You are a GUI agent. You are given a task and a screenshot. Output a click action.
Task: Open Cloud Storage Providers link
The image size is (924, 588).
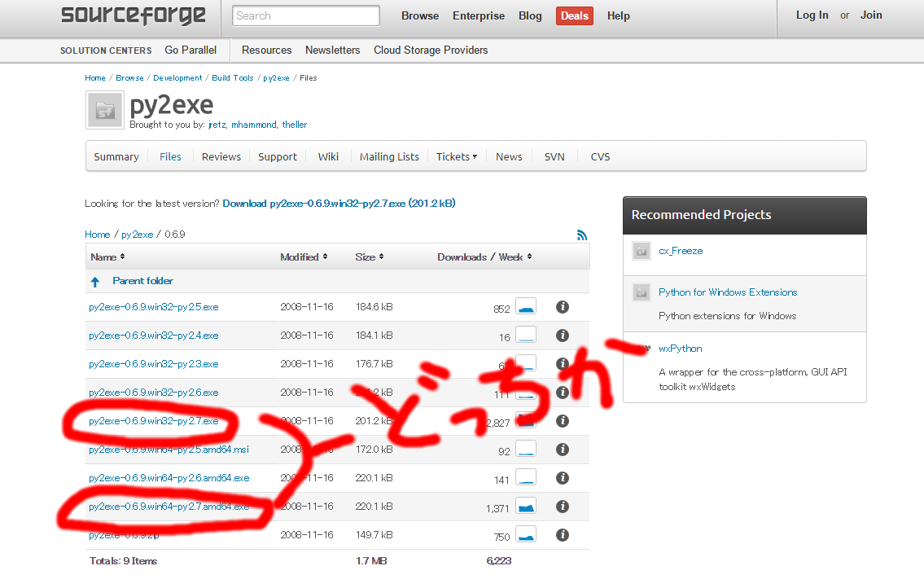coord(431,50)
